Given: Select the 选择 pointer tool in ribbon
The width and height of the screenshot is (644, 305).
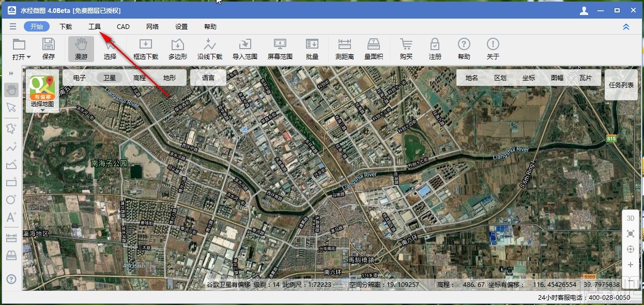Looking at the screenshot, I should click(x=110, y=49).
